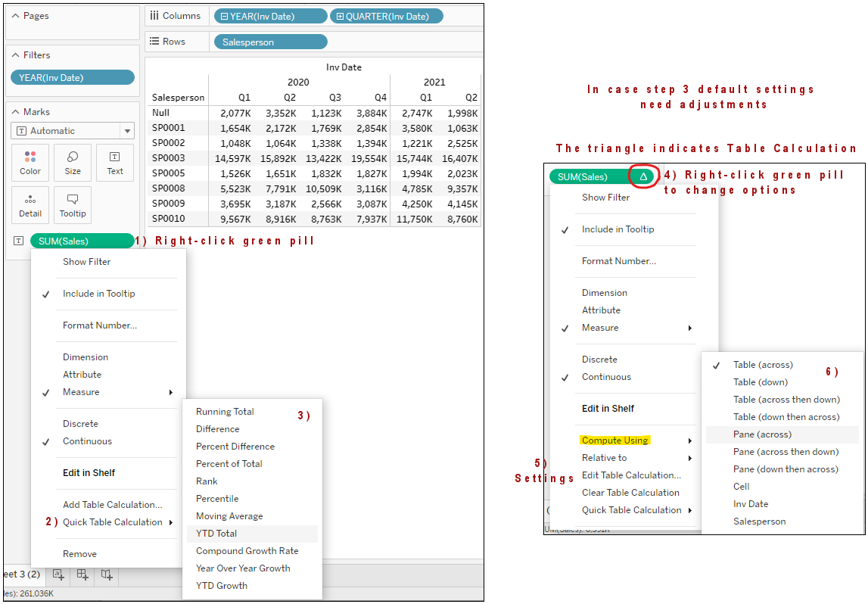Click the YEAR(Inv Date) pill in Filters

coord(72,77)
